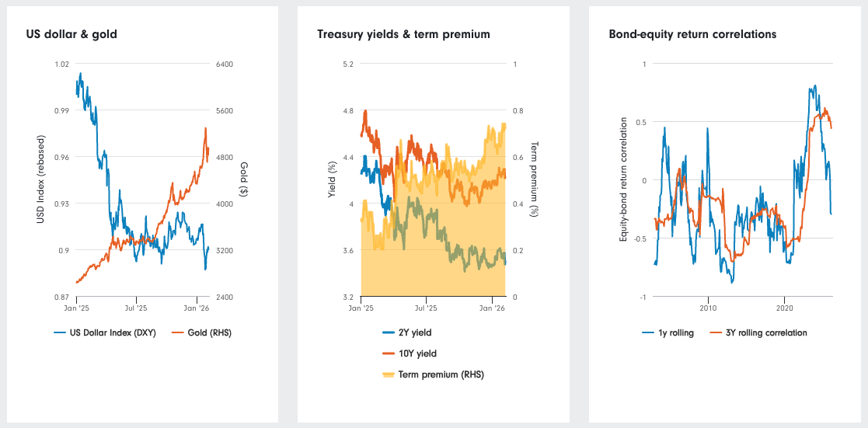The height and width of the screenshot is (428, 868).
Task: Click the 2010 x-axis tick label
Action: click(x=708, y=308)
